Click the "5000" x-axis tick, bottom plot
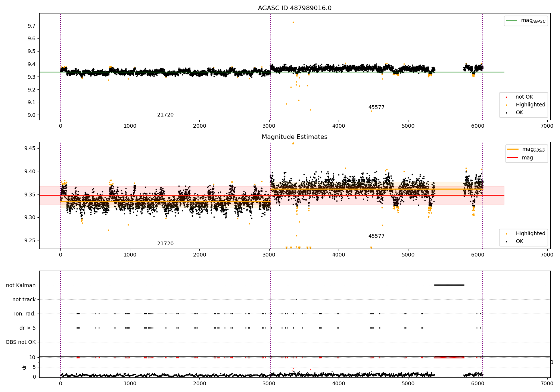The height and width of the screenshot is (392, 560). pos(408,384)
